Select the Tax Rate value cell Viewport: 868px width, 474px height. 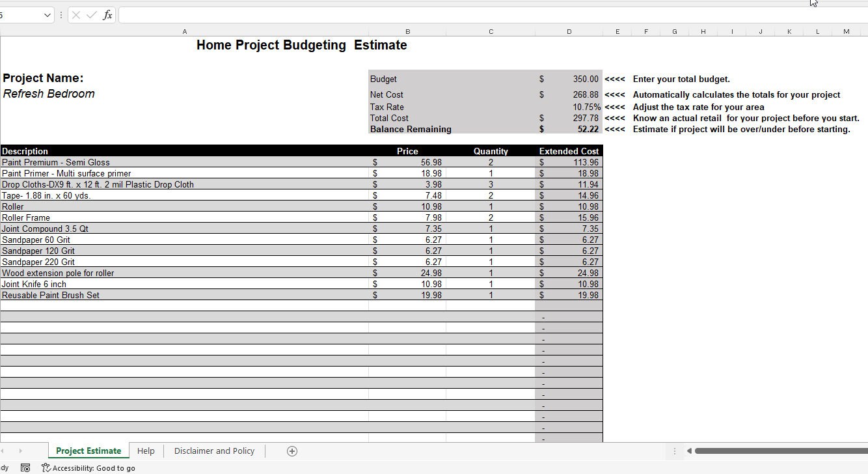(x=569, y=107)
